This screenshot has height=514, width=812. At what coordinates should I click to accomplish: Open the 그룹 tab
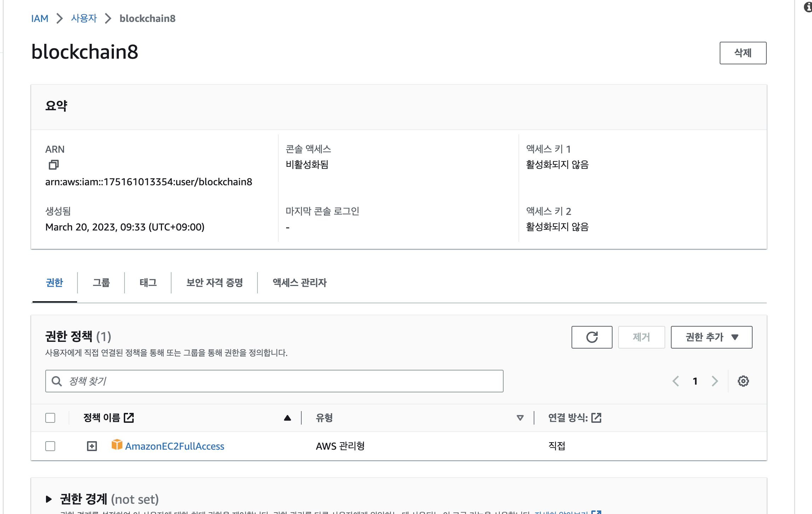[101, 282]
